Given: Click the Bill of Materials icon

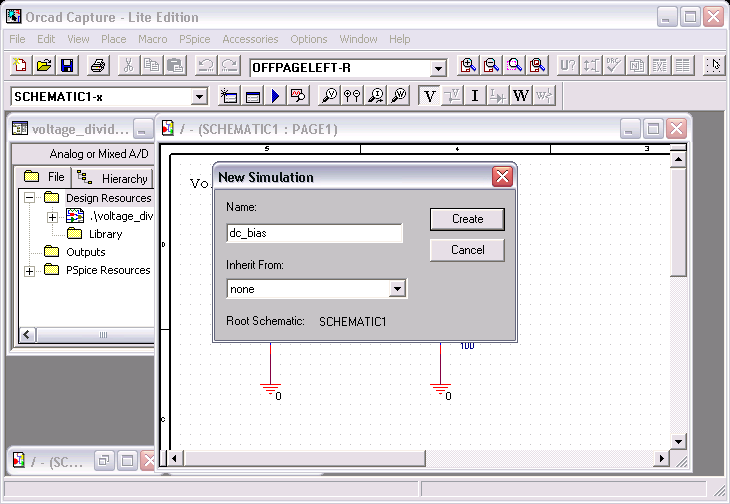Looking at the screenshot, I should pyautogui.click(x=683, y=66).
